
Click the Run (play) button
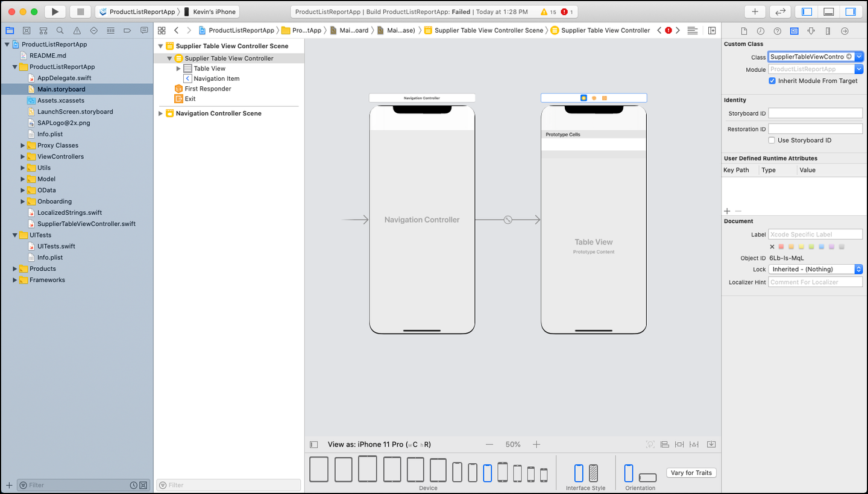(x=55, y=11)
